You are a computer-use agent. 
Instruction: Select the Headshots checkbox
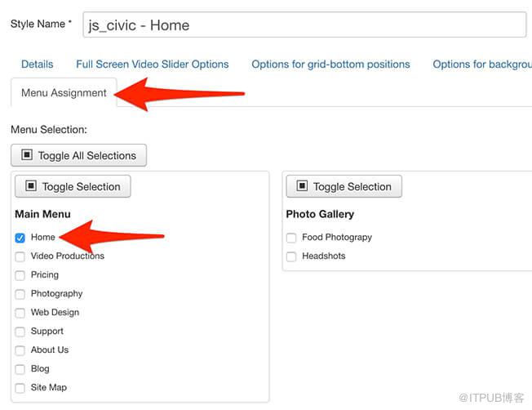click(291, 256)
